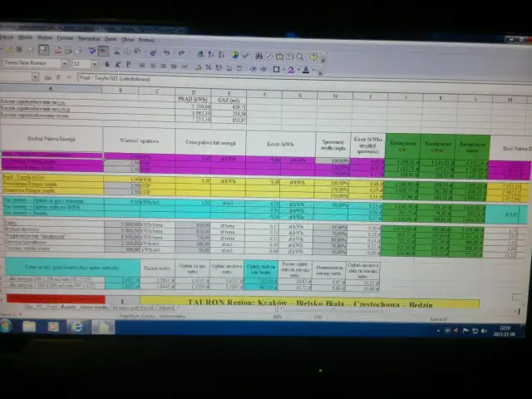Screen dimensions: 532x399
Task: Toggle bold formatting in the toolbar
Action: point(107,64)
